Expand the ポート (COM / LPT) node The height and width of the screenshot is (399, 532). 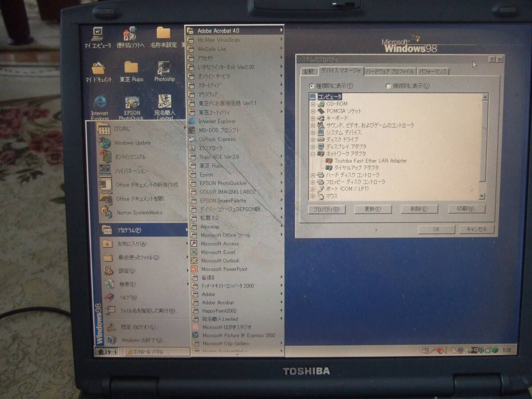(x=313, y=189)
